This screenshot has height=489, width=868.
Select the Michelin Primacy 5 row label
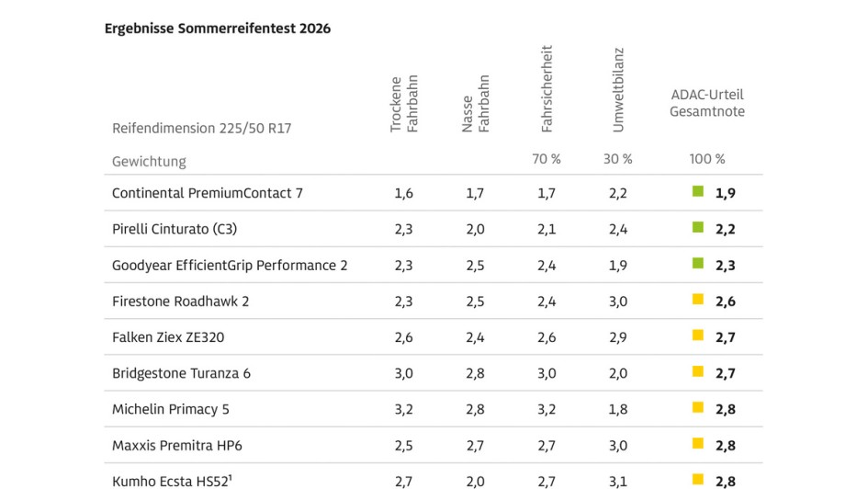[169, 409]
